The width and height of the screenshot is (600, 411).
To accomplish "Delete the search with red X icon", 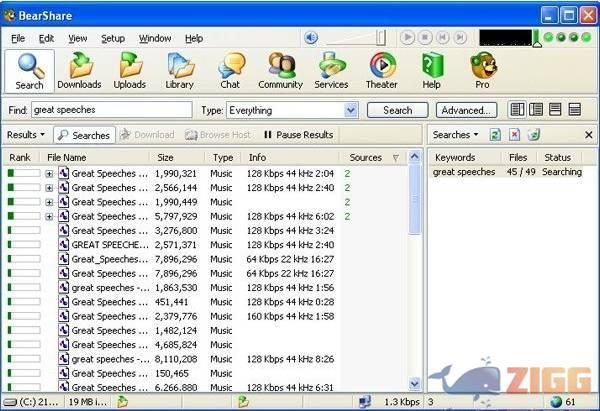I will click(x=514, y=135).
